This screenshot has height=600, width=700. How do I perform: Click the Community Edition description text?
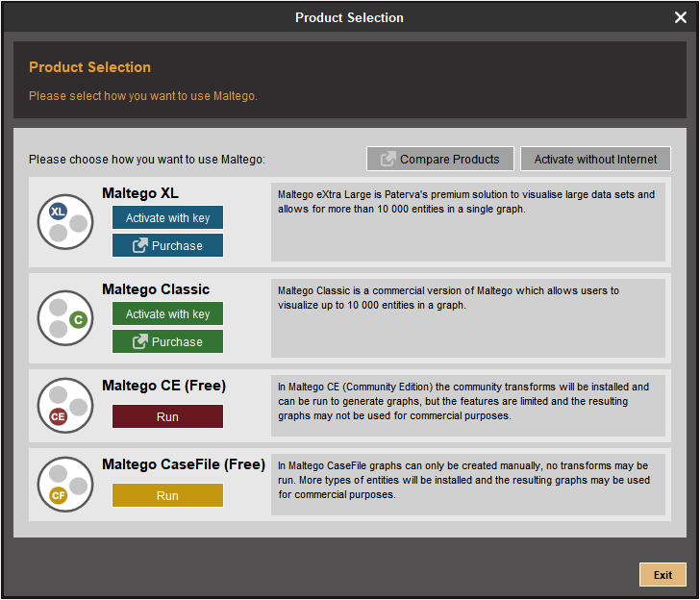tap(463, 401)
